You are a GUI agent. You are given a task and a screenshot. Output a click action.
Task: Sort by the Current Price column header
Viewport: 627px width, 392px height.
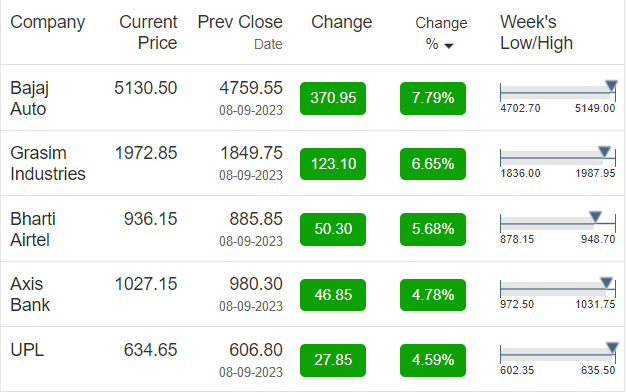click(x=148, y=32)
